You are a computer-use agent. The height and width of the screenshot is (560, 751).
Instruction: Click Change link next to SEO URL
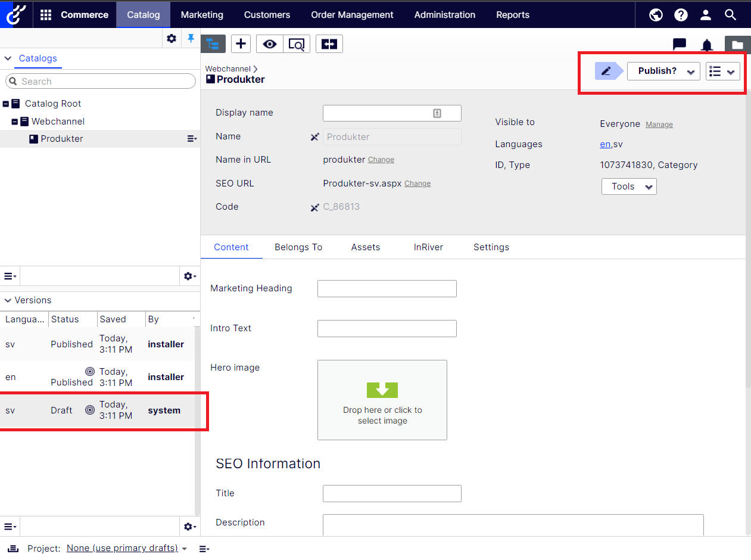click(x=417, y=183)
